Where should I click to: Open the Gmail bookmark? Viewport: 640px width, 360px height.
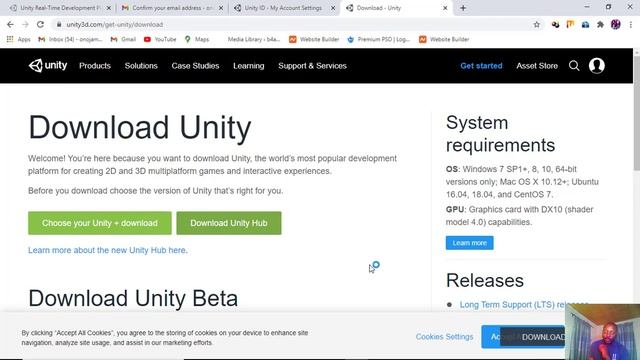tap(123, 39)
